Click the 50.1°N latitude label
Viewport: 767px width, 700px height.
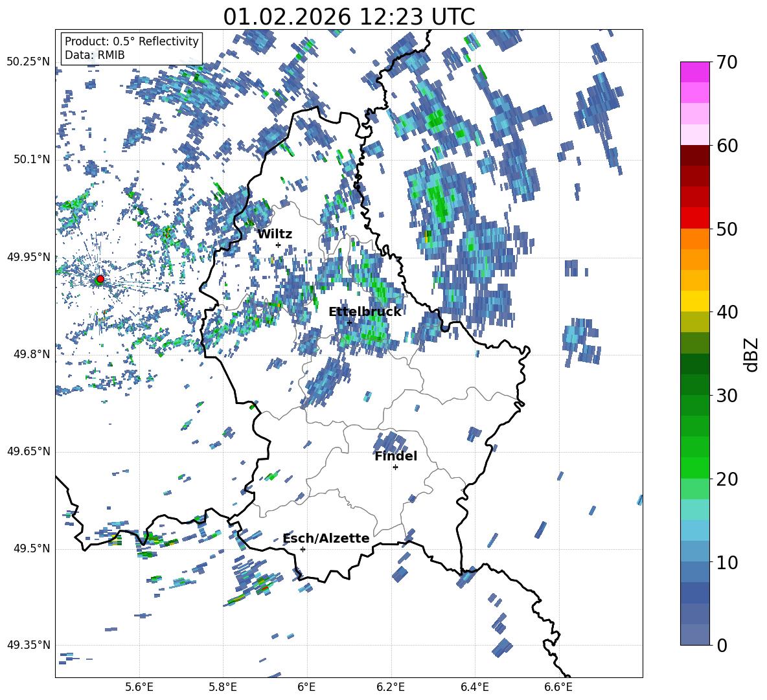(x=32, y=159)
